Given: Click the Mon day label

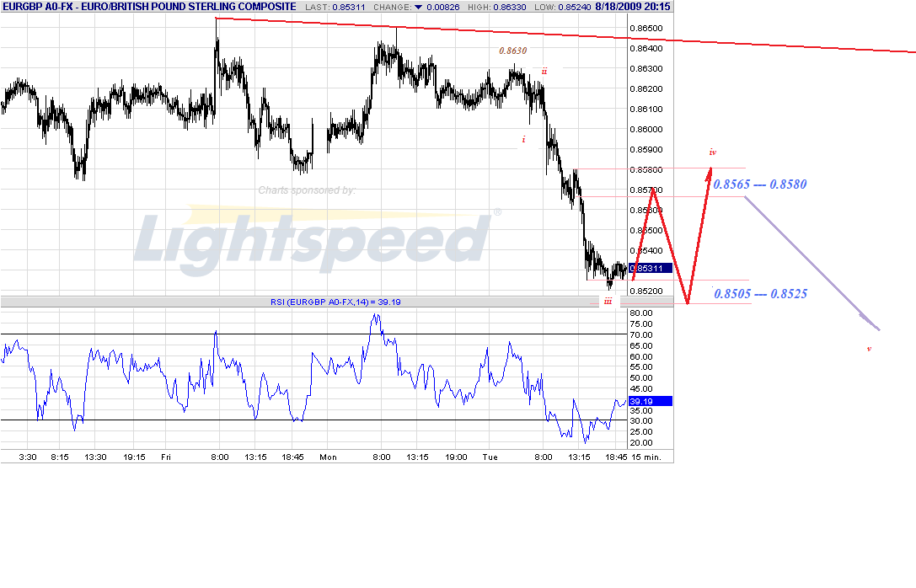Looking at the screenshot, I should coord(329,457).
